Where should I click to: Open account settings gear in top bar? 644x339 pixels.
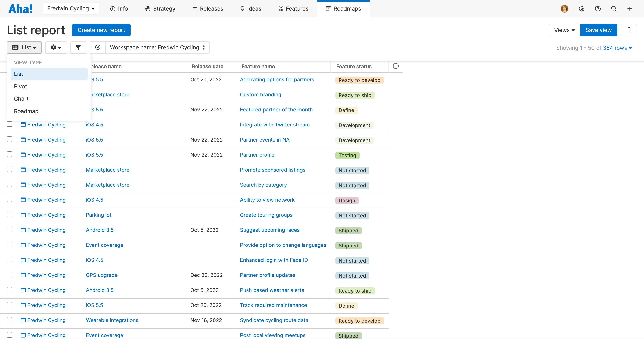[582, 9]
